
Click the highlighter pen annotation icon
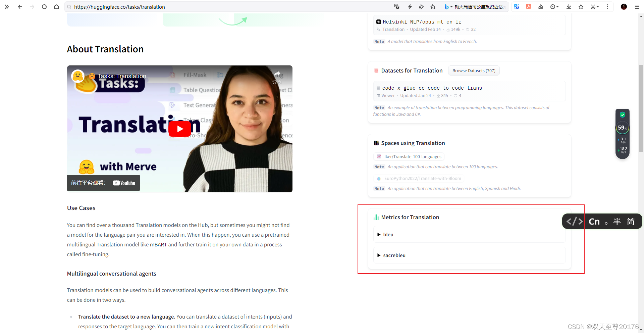point(541,7)
